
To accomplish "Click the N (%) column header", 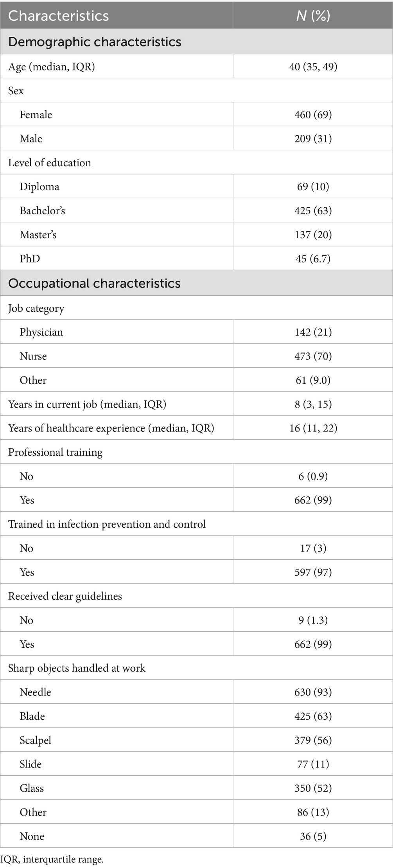I will (x=313, y=16).
